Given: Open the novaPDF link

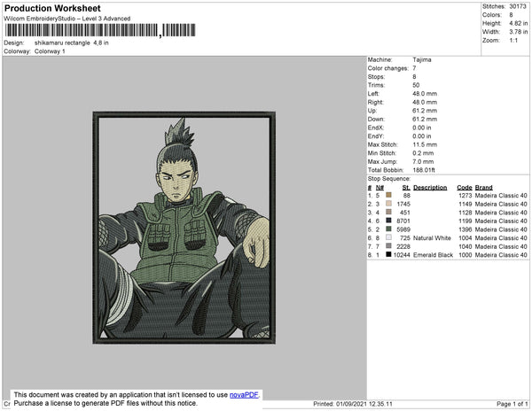Looking at the screenshot, I should (244, 395).
